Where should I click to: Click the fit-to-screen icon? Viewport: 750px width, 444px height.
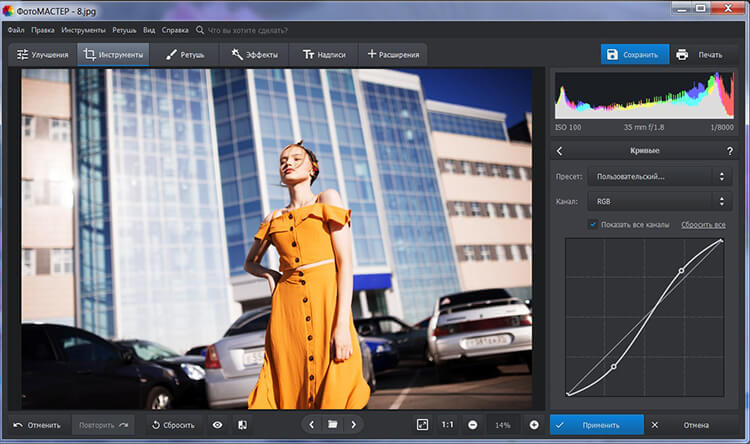(x=422, y=425)
